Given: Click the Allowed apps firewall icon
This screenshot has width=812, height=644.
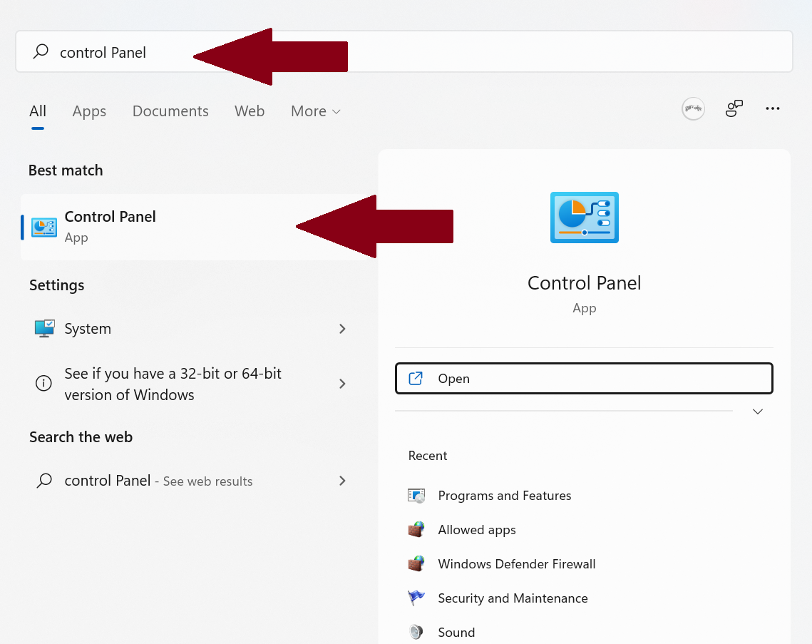Looking at the screenshot, I should coord(416,530).
